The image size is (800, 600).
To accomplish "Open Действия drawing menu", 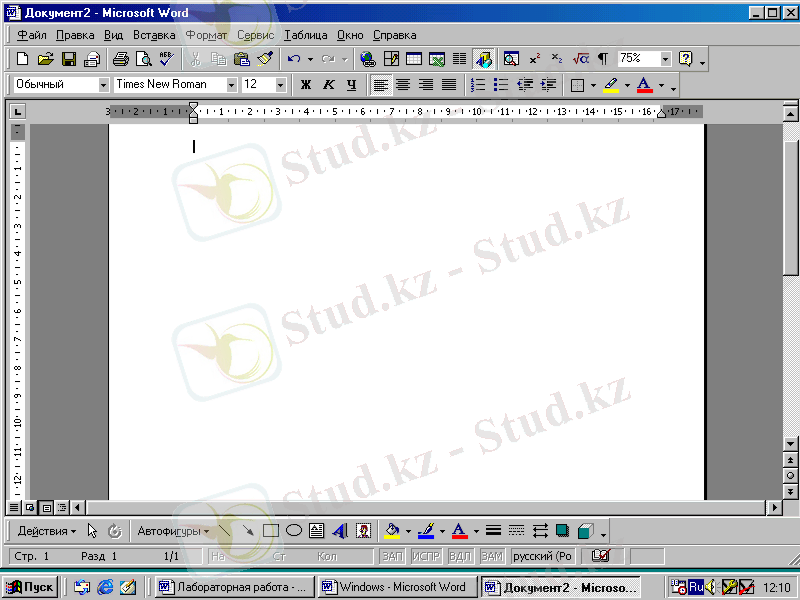I will click(x=46, y=531).
